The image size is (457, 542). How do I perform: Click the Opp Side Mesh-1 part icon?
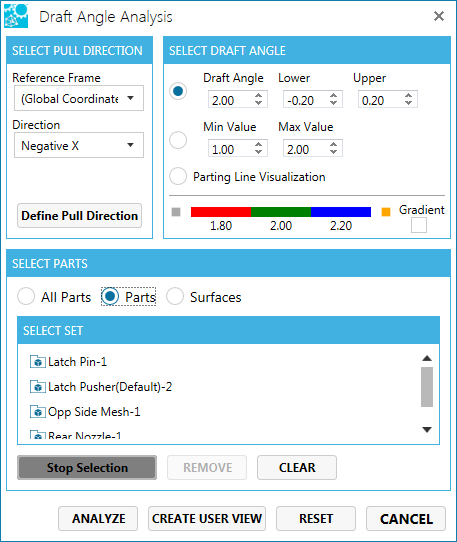point(38,412)
